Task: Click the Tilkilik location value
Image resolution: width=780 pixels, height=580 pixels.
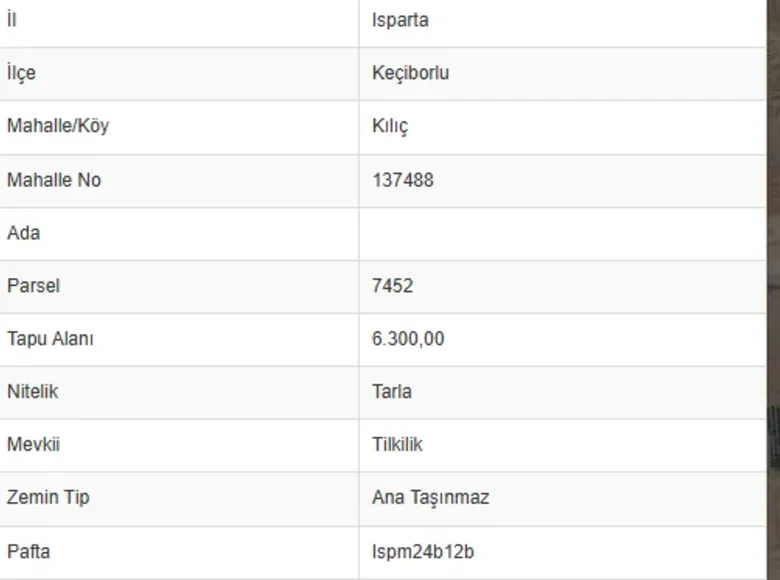Action: pyautogui.click(x=397, y=445)
